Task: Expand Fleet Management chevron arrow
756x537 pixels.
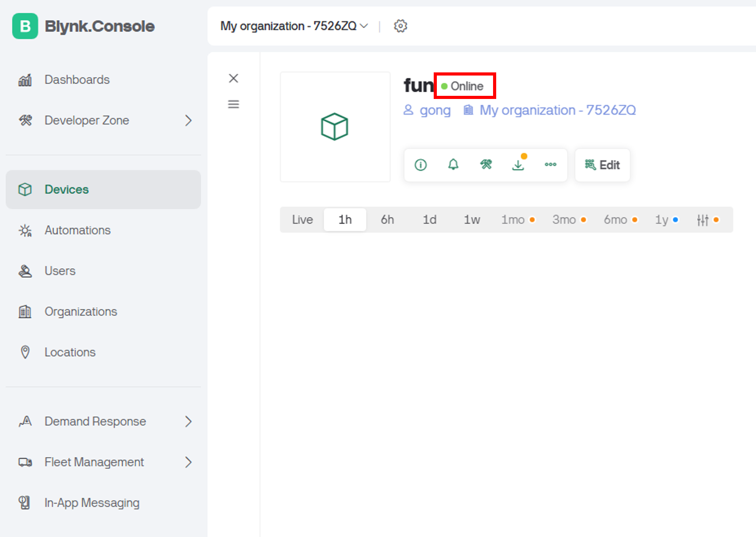Action: 188,462
